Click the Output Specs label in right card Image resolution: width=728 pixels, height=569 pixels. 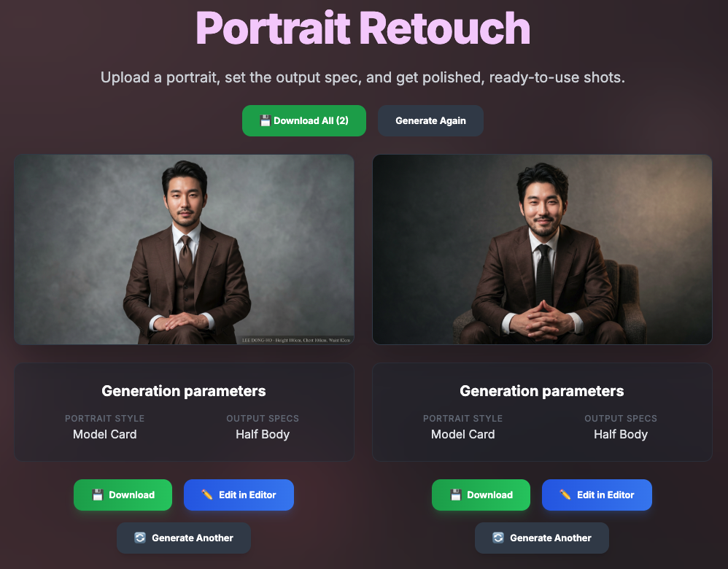coord(621,419)
